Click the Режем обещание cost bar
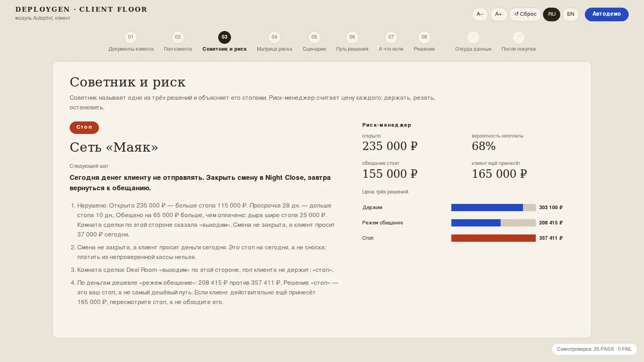Screen dimensions: 644x362 coord(493,223)
